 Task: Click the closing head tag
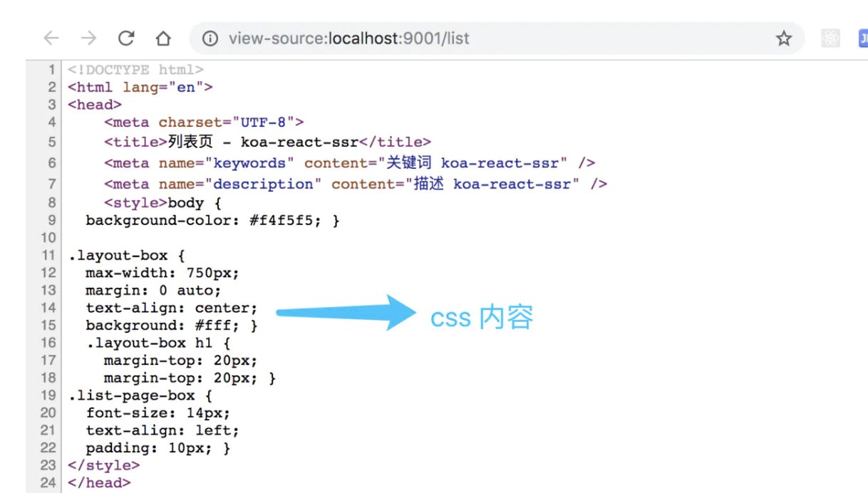pyautogui.click(x=99, y=483)
